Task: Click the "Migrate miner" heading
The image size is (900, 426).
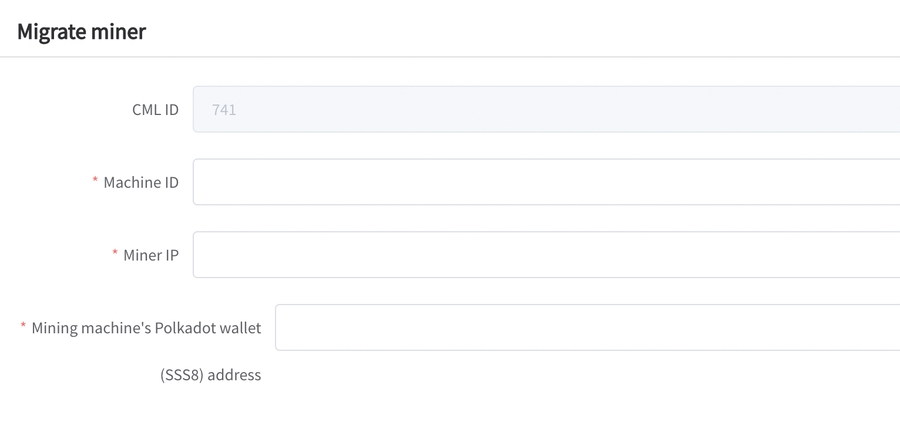Action: [81, 32]
